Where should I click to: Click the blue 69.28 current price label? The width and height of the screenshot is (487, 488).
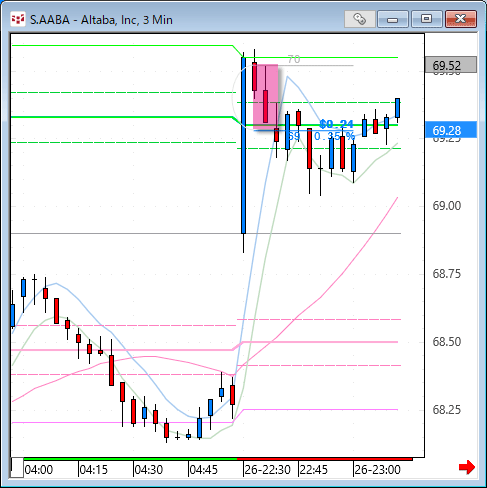451,130
